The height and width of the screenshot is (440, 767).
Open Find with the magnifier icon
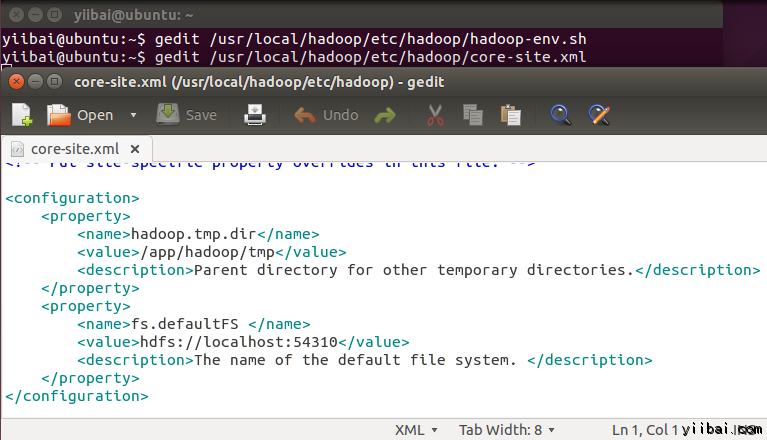(561, 115)
